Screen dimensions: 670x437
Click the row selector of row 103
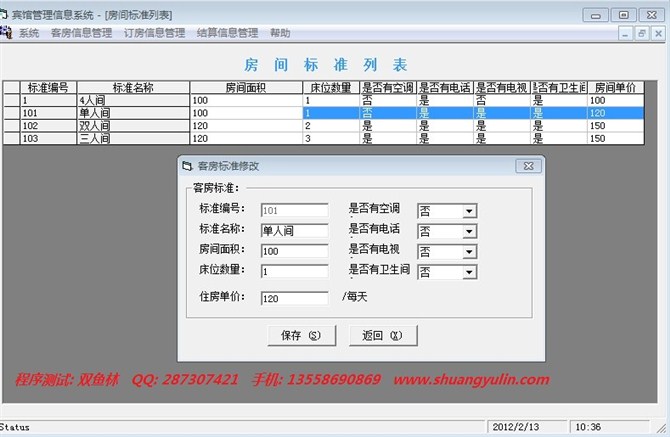pos(12,138)
